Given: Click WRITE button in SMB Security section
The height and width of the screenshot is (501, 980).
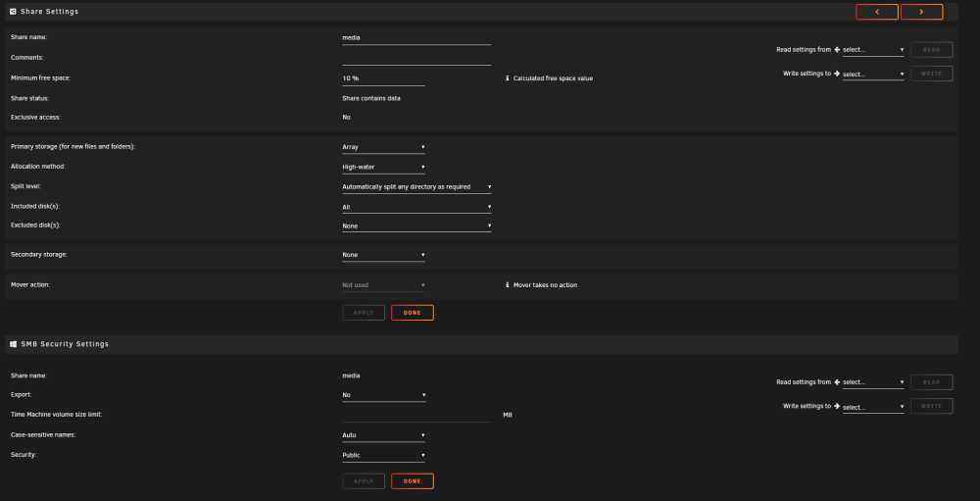Looking at the screenshot, I should click(x=931, y=406).
